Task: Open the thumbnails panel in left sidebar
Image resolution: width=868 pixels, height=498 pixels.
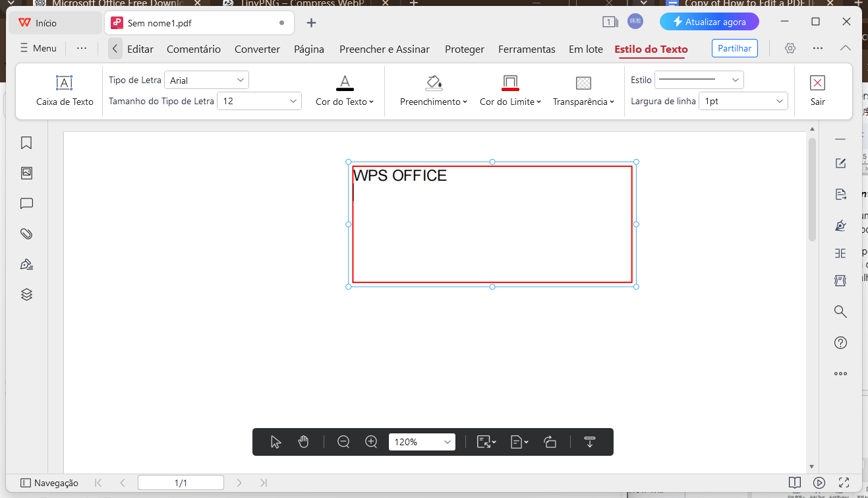Action: click(x=26, y=173)
